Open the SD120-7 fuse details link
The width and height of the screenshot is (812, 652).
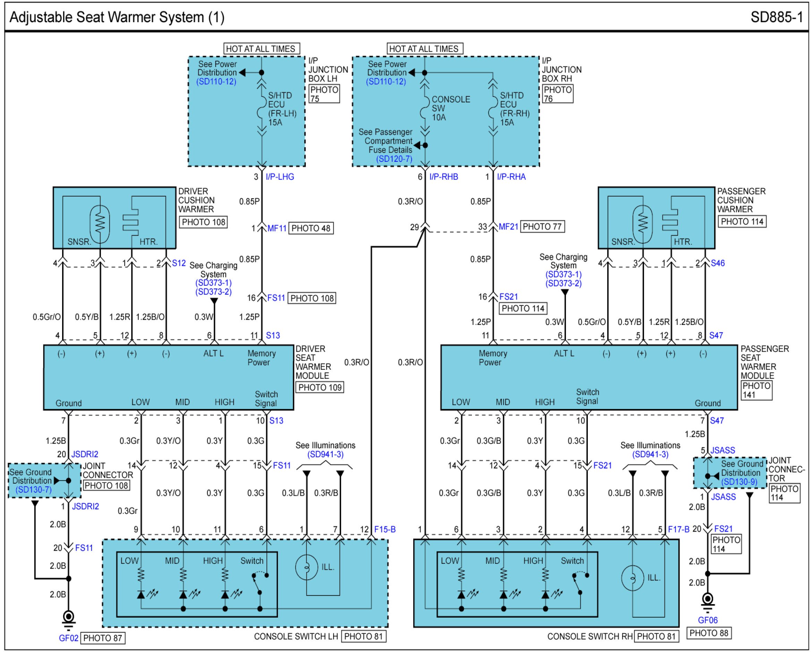[x=394, y=159]
